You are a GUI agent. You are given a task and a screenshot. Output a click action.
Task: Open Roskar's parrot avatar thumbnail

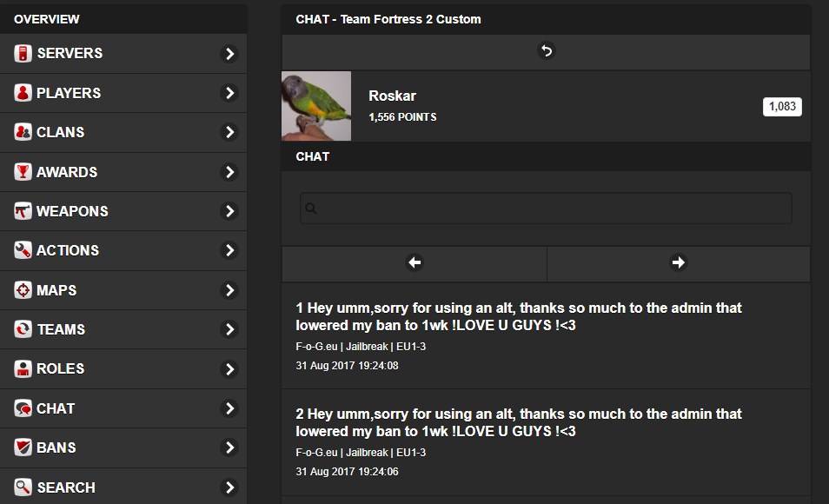[316, 106]
